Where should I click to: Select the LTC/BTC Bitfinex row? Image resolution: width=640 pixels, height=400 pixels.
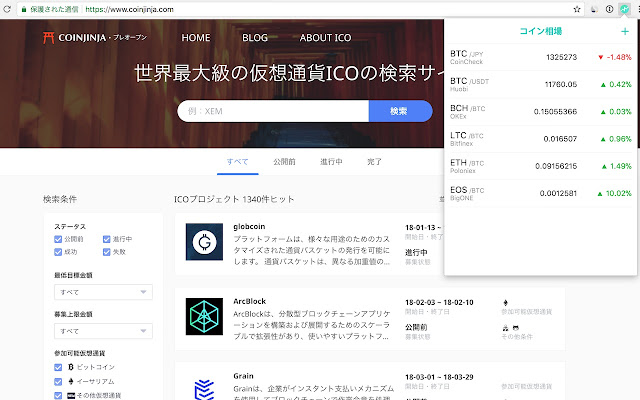[540, 139]
